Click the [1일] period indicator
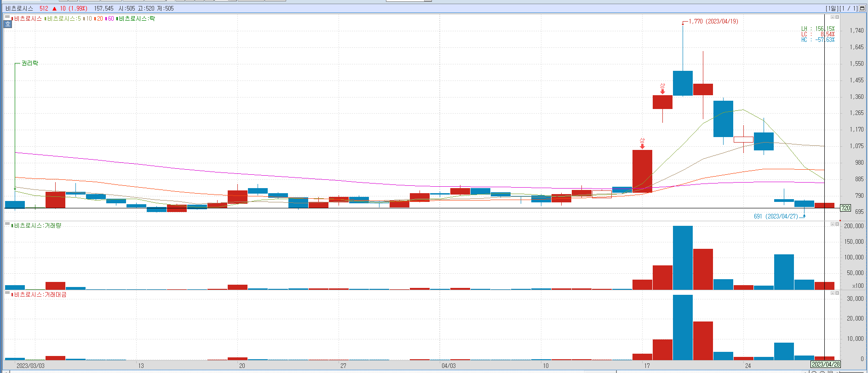The image size is (868, 373). click(x=832, y=8)
